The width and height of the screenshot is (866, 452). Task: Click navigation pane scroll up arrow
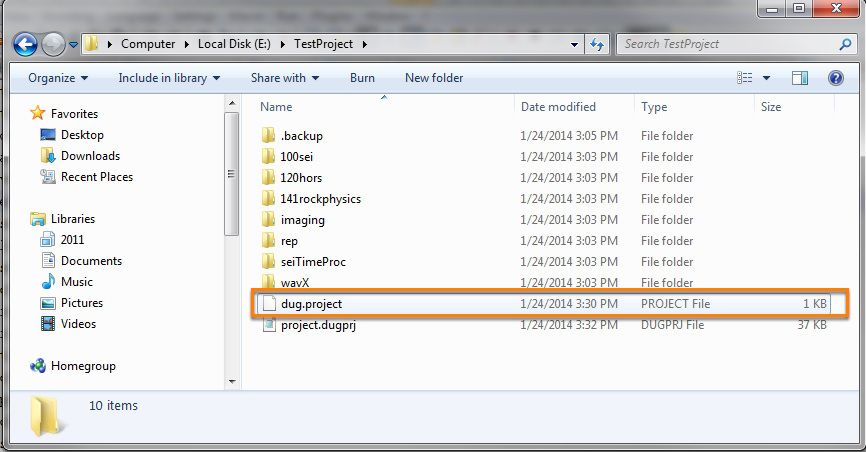click(232, 103)
